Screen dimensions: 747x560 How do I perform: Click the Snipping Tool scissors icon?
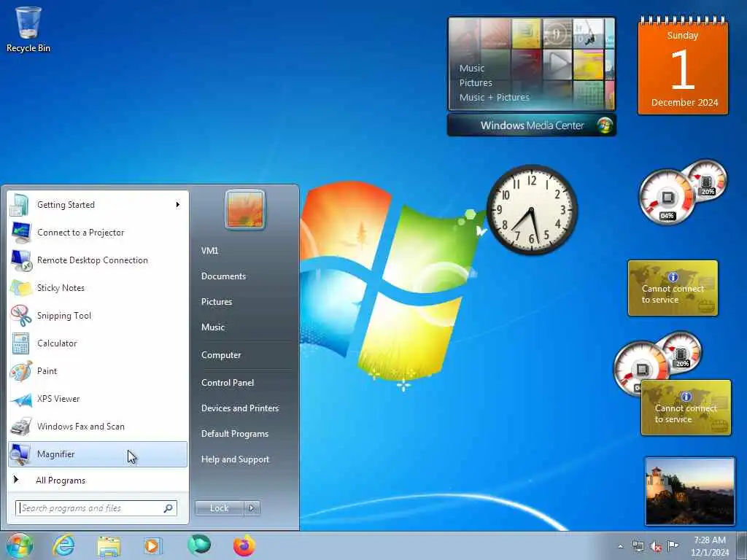tap(20, 315)
